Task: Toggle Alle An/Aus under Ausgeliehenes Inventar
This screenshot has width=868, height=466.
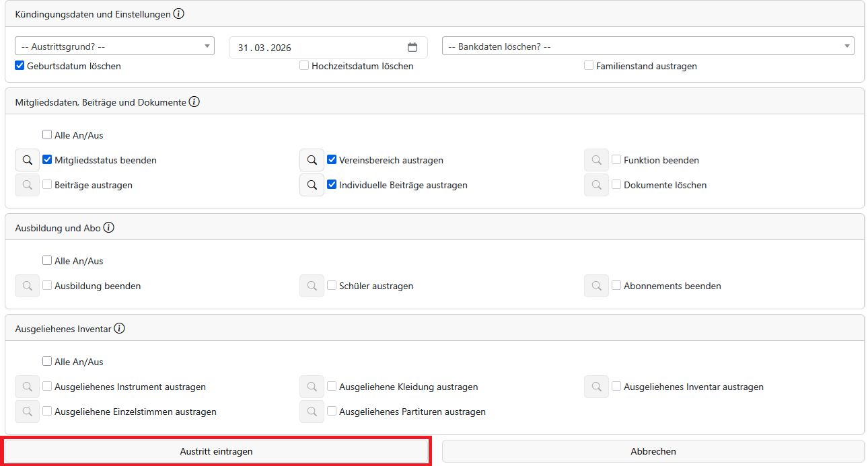Action: (x=47, y=362)
